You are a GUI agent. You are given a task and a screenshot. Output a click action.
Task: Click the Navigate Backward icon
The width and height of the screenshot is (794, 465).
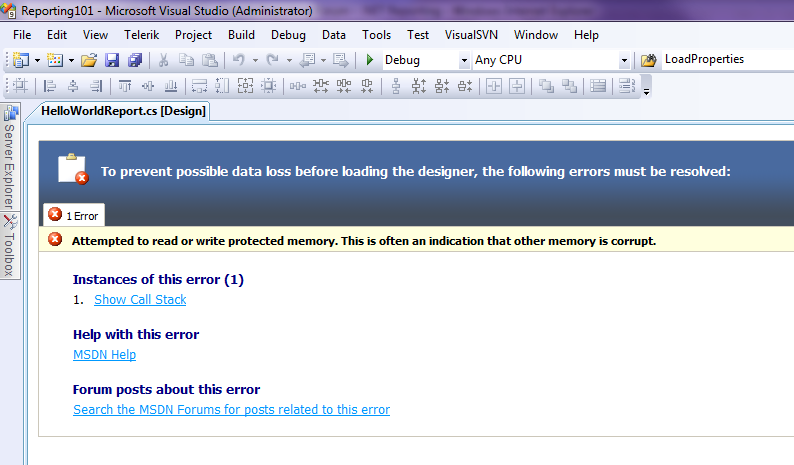(x=307, y=60)
